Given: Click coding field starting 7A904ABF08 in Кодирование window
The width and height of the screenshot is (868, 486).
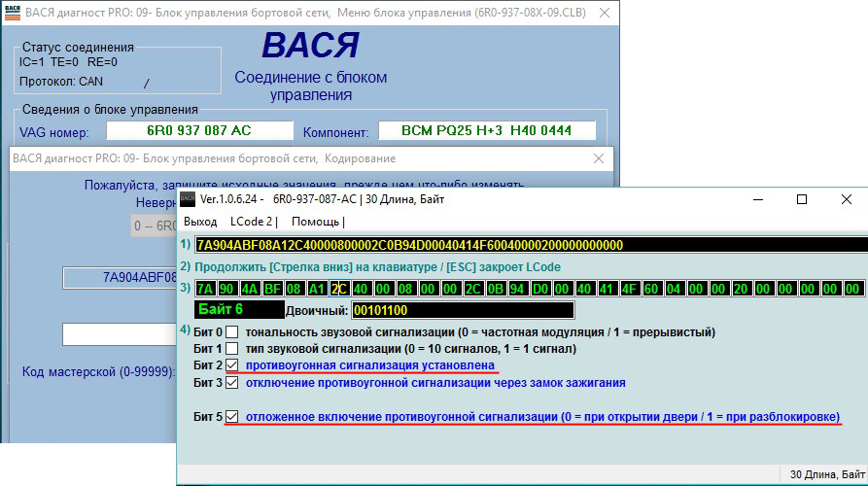Looking at the screenshot, I should pos(121,277).
